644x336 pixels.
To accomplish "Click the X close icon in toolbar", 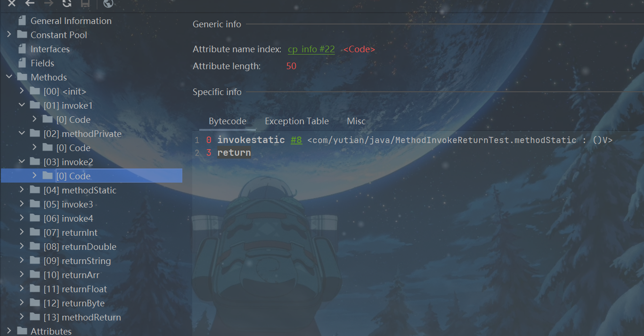I will (12, 3).
